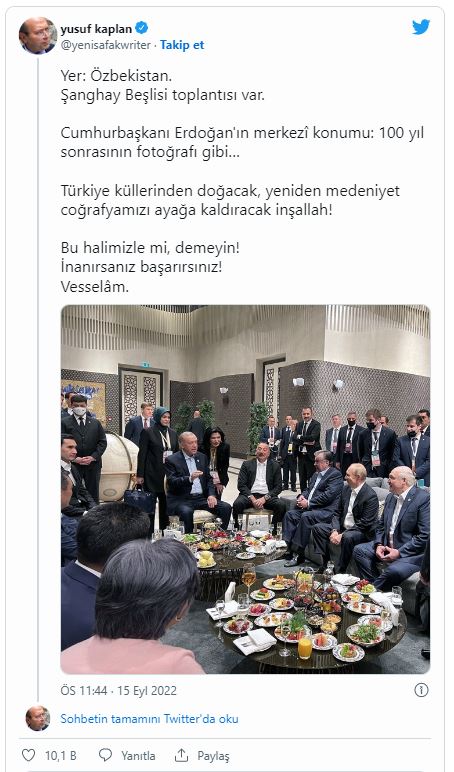Follow the account via Takip et

click(x=182, y=45)
